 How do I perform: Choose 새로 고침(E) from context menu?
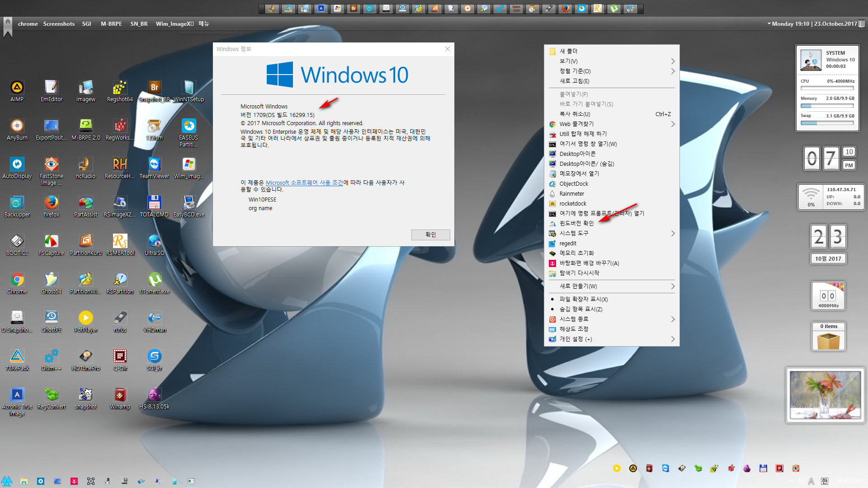[611, 81]
